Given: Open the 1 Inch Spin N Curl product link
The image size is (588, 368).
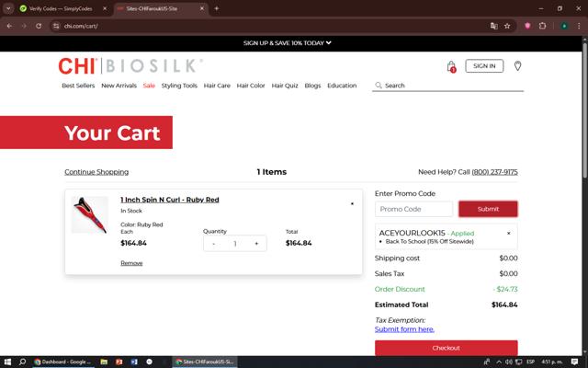Looking at the screenshot, I should [x=169, y=200].
